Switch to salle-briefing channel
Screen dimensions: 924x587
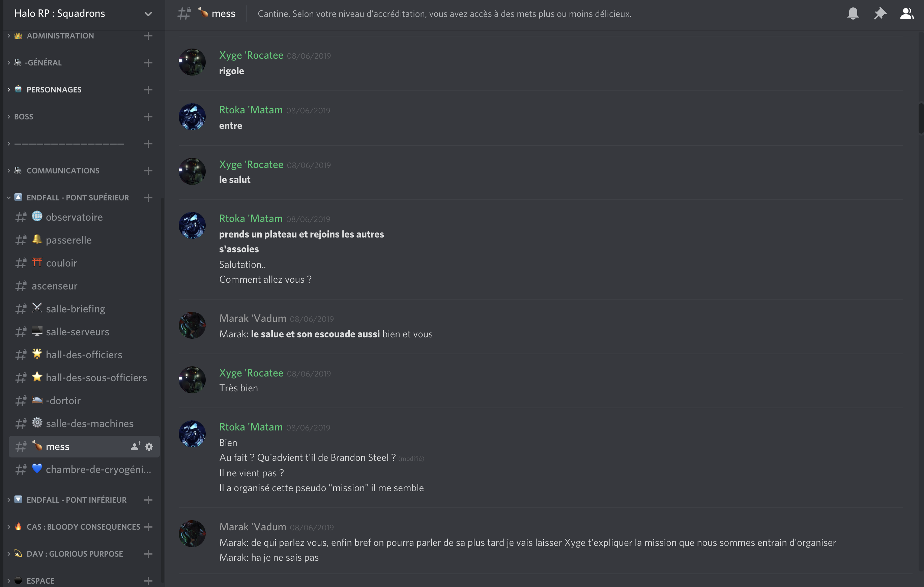pyautogui.click(x=84, y=309)
